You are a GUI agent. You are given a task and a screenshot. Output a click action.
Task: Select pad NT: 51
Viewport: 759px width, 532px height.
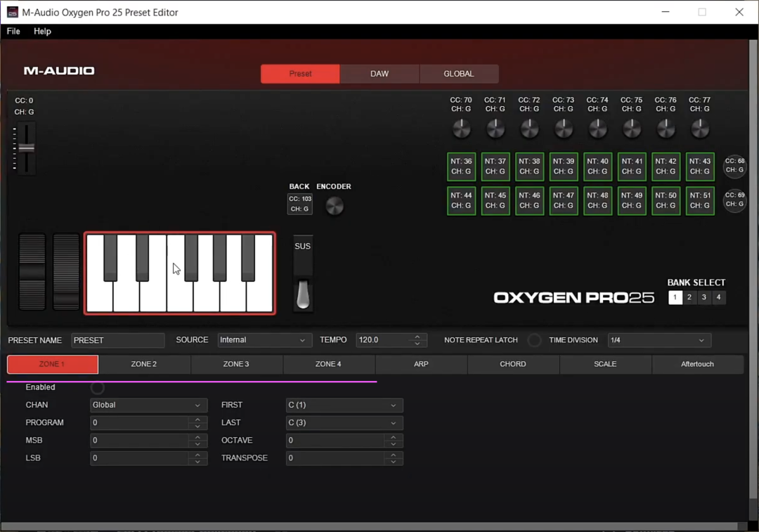tap(700, 200)
